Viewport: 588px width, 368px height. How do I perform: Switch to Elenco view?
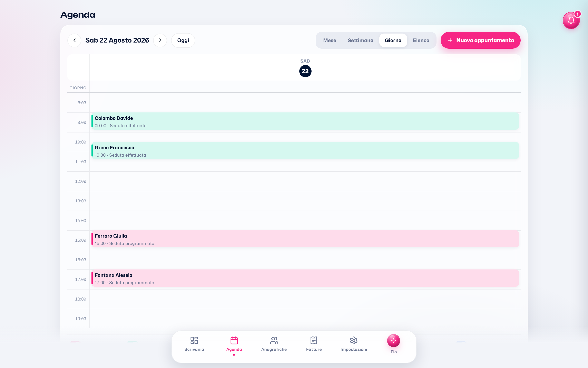(x=421, y=40)
